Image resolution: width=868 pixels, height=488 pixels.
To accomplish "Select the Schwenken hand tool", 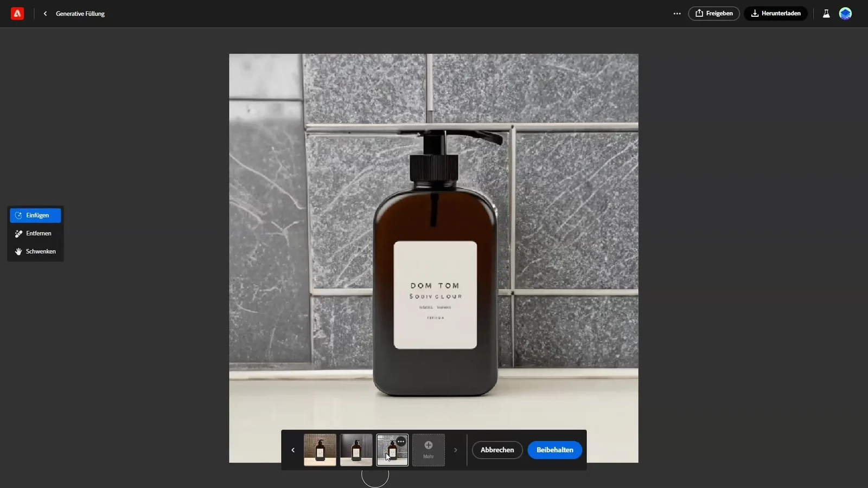I will click(x=35, y=252).
